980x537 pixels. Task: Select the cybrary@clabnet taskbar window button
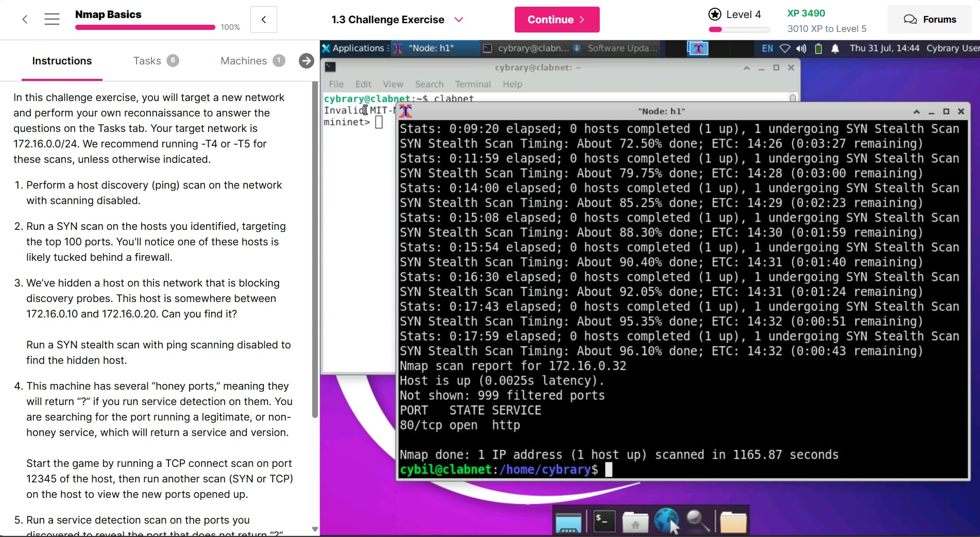point(526,48)
